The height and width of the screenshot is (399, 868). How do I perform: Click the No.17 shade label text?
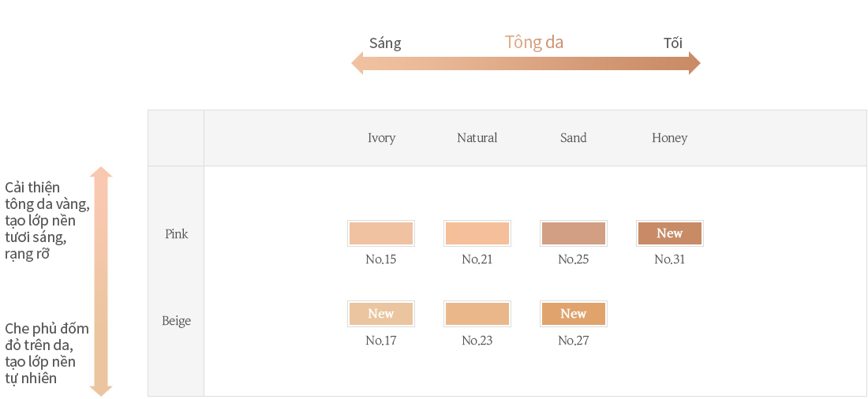(381, 341)
